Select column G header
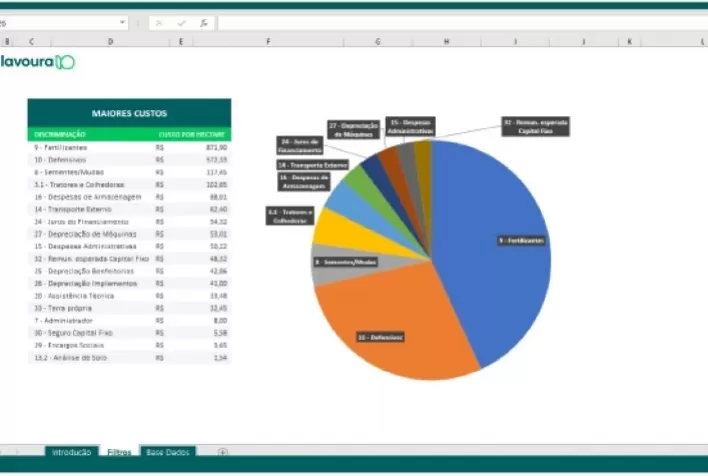Image resolution: width=708 pixels, height=476 pixels. (x=377, y=42)
